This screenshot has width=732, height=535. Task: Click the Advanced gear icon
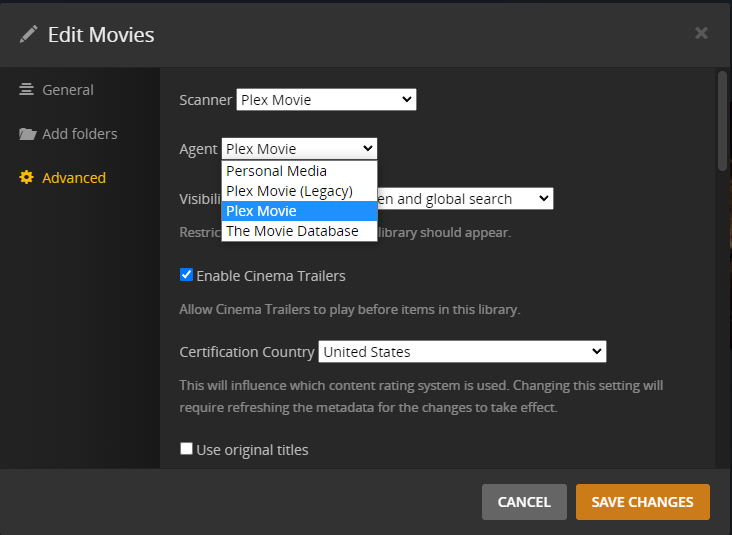point(27,178)
